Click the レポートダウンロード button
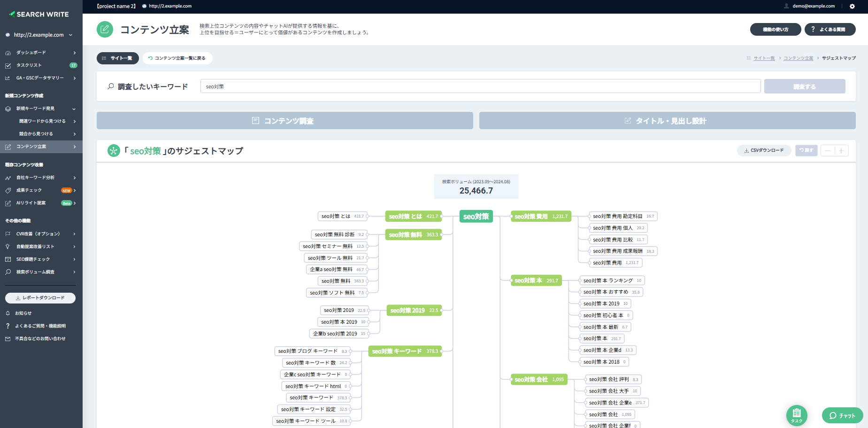Screen dimensions: 868x428 tap(40, 298)
